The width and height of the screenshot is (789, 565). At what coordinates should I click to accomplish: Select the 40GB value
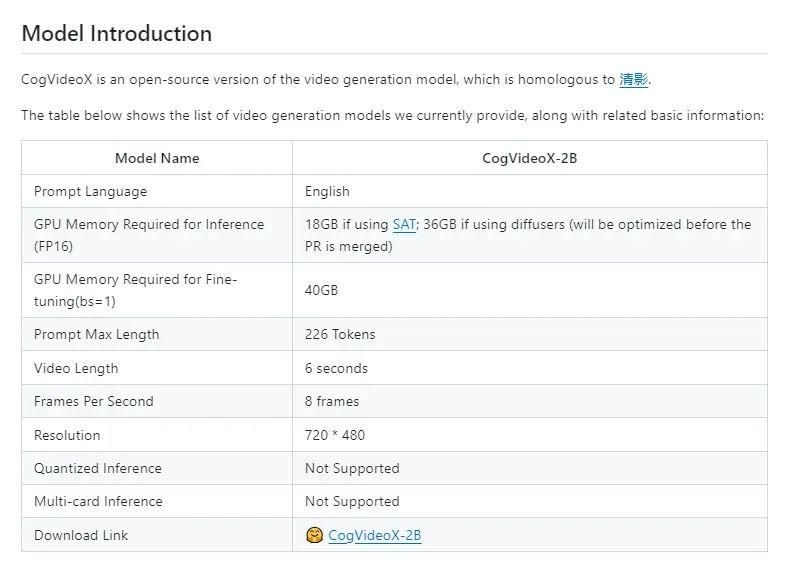coord(322,290)
